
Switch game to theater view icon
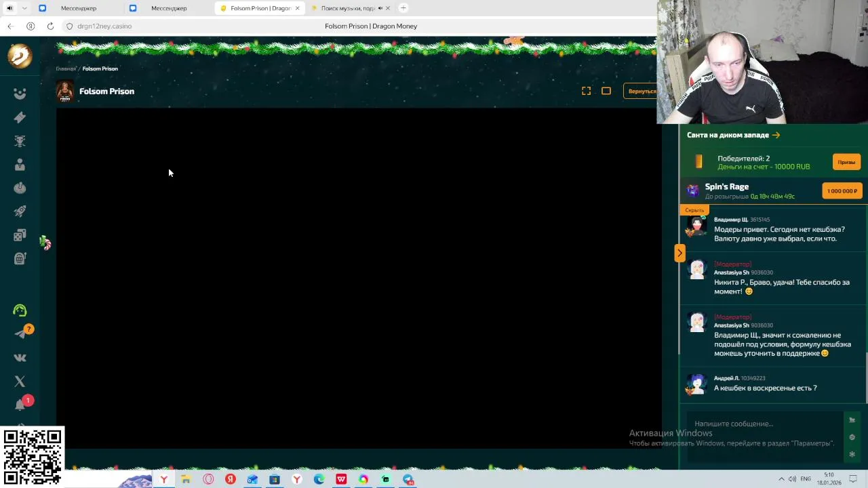[606, 91]
